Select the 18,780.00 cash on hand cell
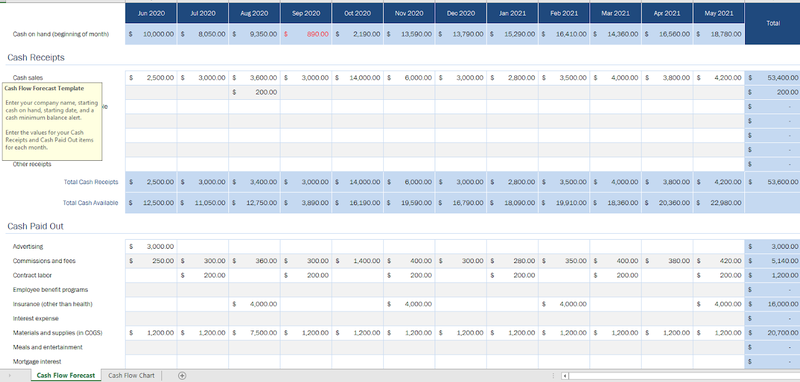 [x=718, y=34]
